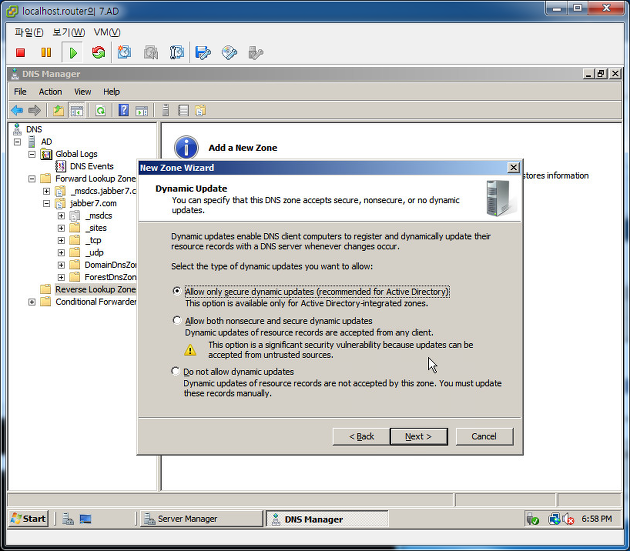The width and height of the screenshot is (630, 551).
Task: Expand the ForestDnsZones folder
Action: click(61, 277)
